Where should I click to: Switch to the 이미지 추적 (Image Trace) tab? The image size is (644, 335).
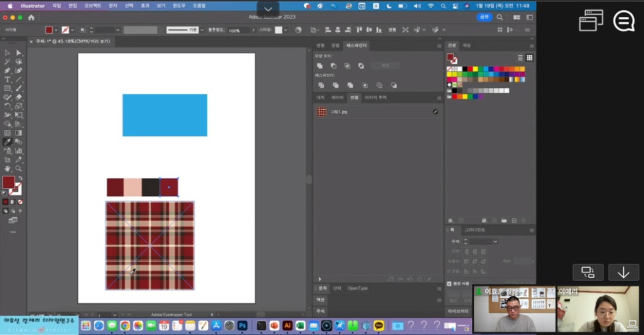click(x=376, y=98)
